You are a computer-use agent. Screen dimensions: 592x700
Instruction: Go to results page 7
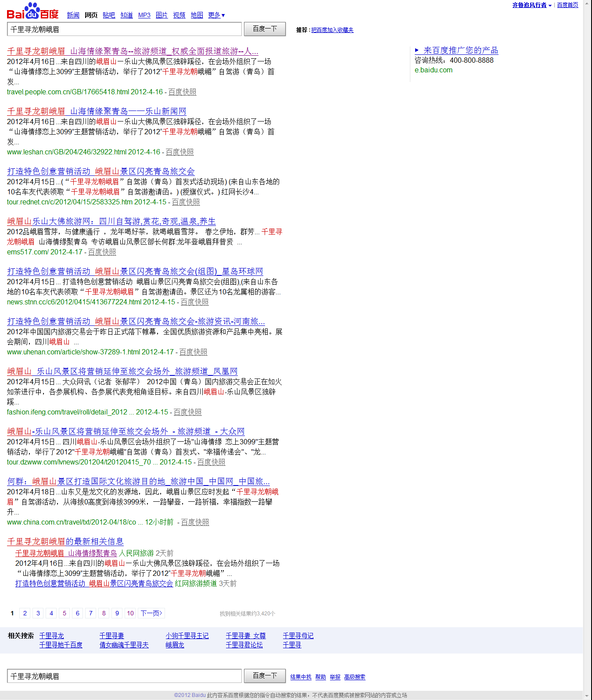(91, 613)
